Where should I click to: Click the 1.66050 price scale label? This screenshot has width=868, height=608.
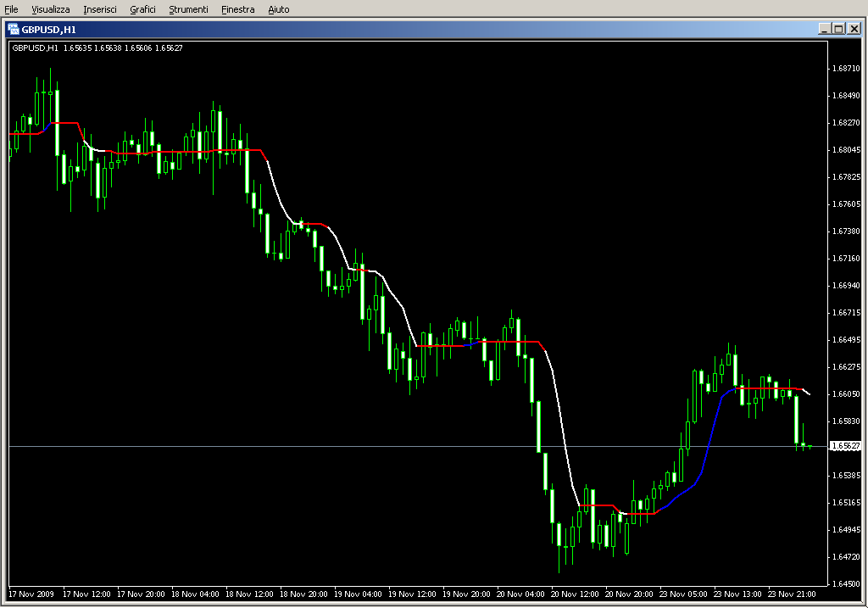[847, 394]
